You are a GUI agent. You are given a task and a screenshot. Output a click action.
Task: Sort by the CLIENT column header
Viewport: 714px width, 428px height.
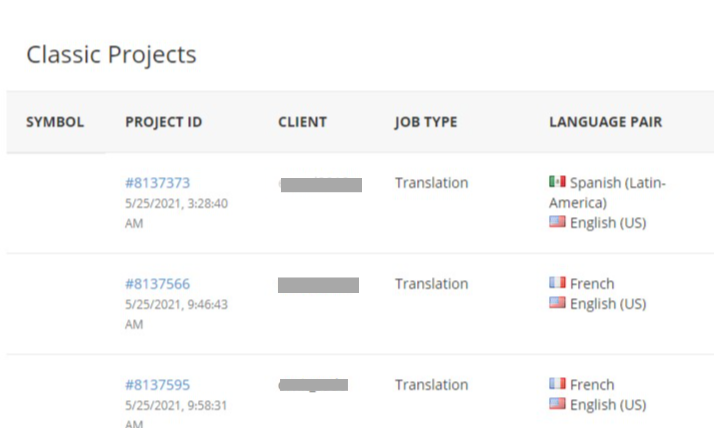(x=302, y=122)
